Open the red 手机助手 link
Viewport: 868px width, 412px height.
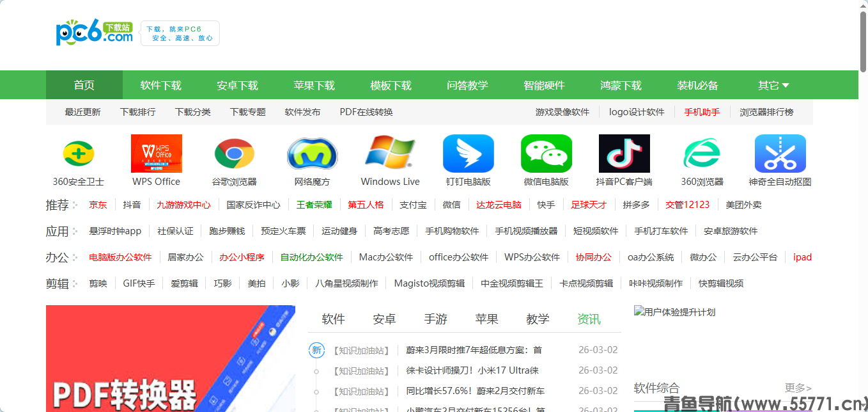coord(702,112)
